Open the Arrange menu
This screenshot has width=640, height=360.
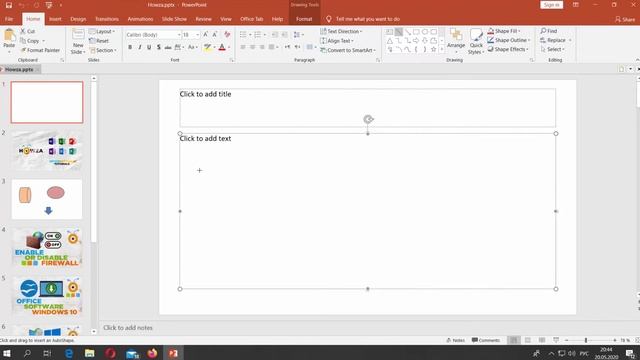[456, 41]
